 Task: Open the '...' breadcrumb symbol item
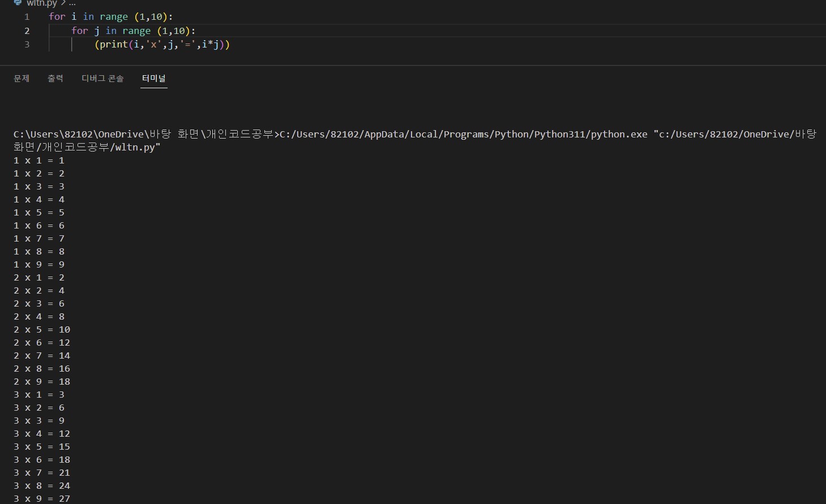72,3
